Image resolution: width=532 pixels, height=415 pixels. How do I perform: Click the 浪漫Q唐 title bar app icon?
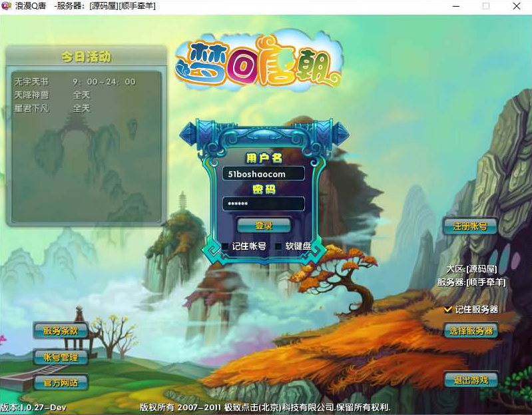click(x=7, y=6)
